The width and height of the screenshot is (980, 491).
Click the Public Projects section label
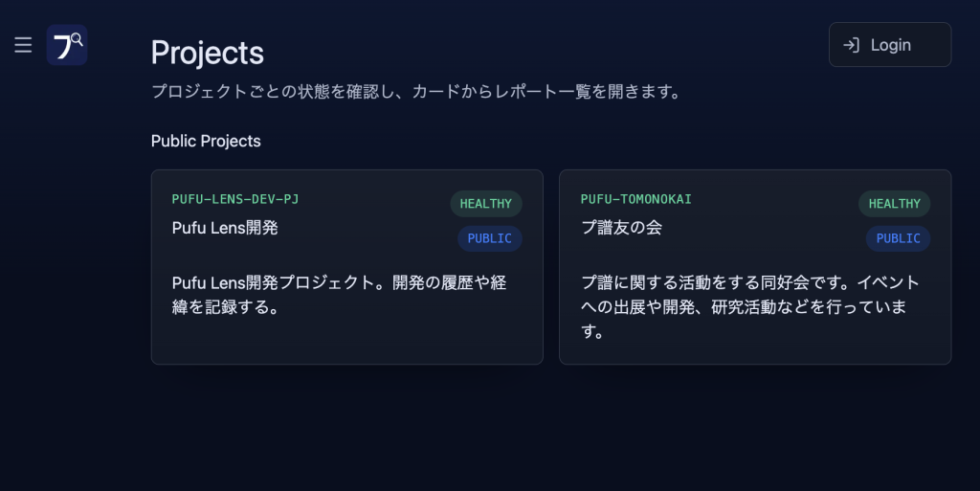[x=206, y=142]
